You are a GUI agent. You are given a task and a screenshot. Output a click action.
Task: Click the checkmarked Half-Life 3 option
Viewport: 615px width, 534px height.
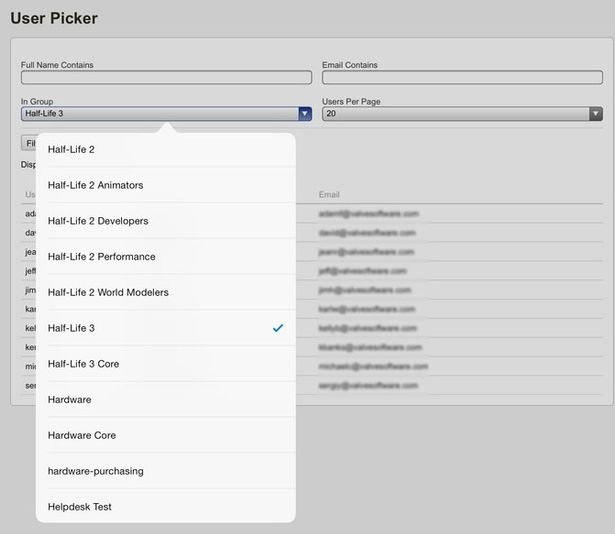pyautogui.click(x=166, y=328)
